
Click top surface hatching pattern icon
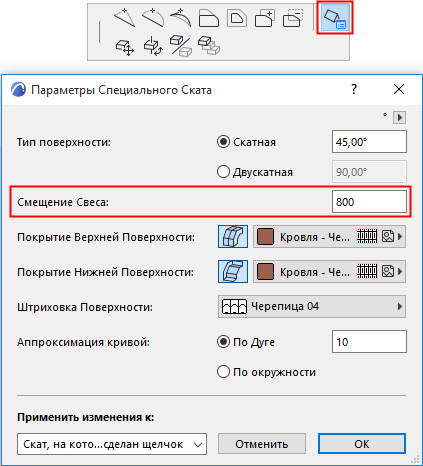point(367,236)
